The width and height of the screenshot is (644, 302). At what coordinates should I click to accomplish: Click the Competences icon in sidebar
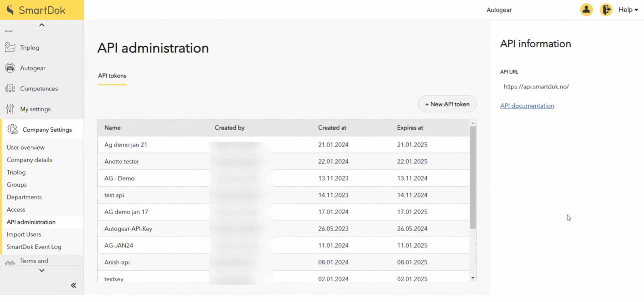click(x=10, y=88)
